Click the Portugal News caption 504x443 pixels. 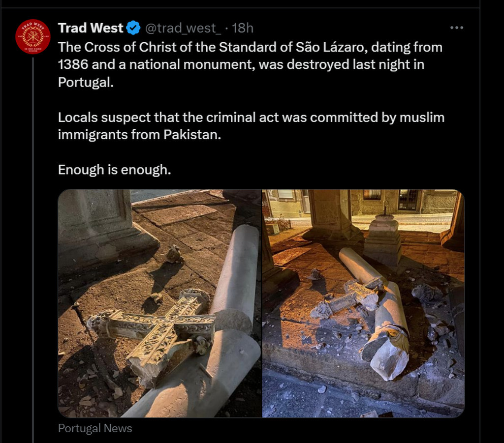pyautogui.click(x=95, y=428)
